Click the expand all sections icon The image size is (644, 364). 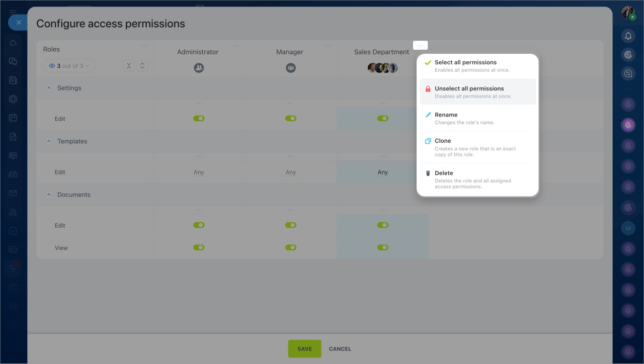pos(142,66)
